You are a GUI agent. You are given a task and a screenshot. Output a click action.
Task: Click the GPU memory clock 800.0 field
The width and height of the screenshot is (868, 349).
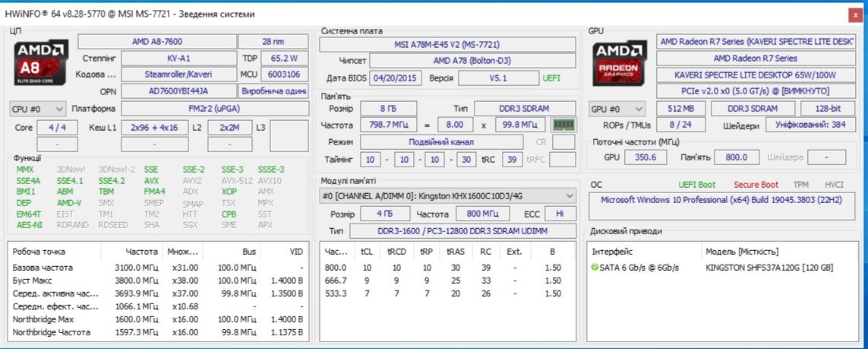[737, 157]
